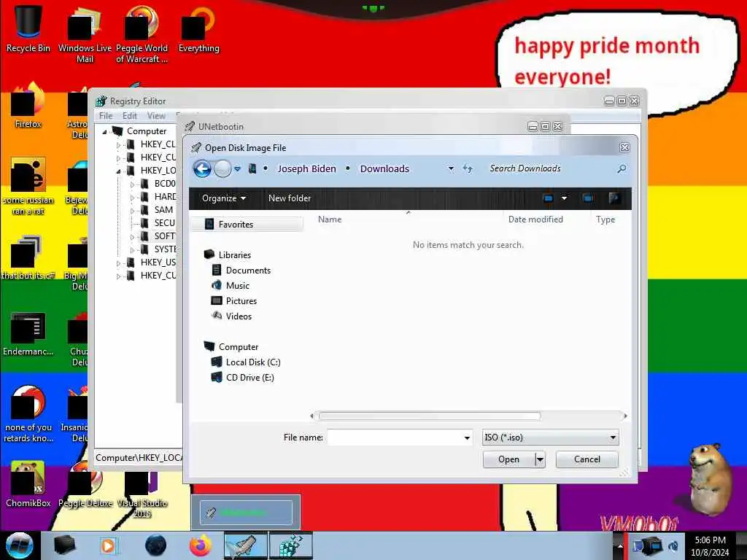747x560 pixels.
Task: Open Music library
Action: [237, 285]
